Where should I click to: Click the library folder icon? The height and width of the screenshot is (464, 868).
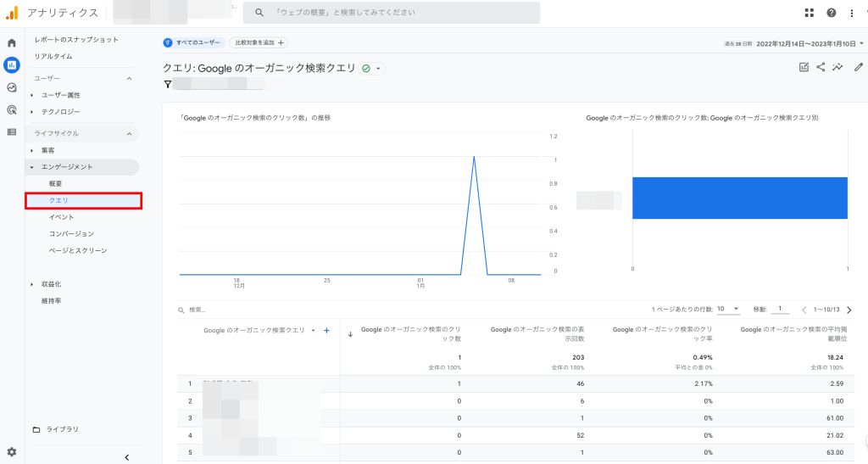(x=36, y=429)
